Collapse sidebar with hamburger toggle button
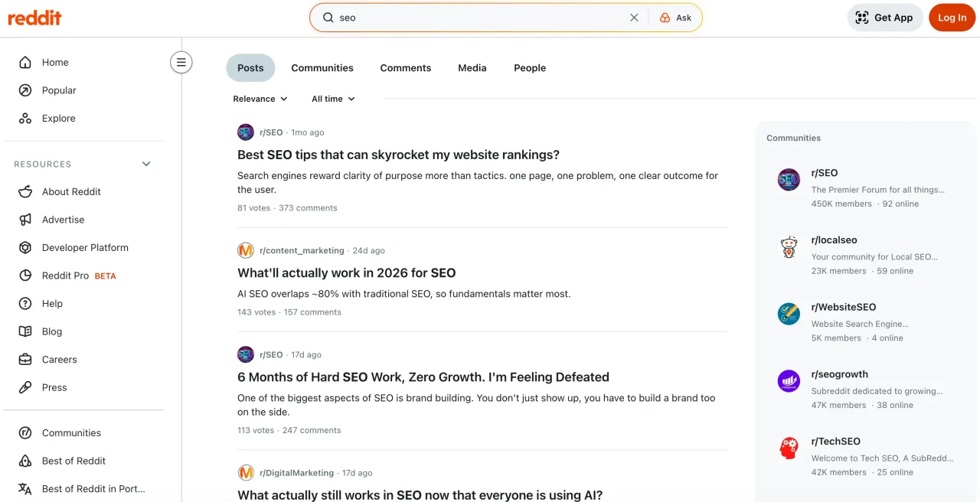The width and height of the screenshot is (980, 502). (181, 63)
